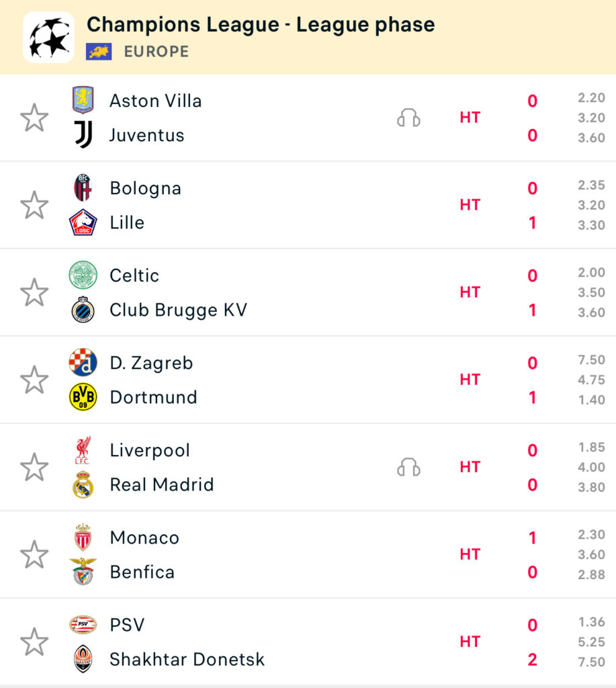Click the Champions League logo icon
616x688 pixels.
tap(48, 38)
